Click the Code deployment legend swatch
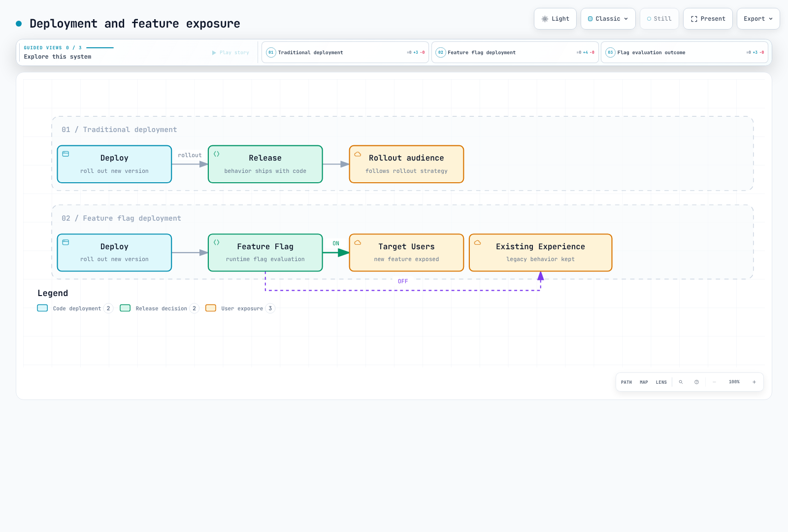 (42, 308)
